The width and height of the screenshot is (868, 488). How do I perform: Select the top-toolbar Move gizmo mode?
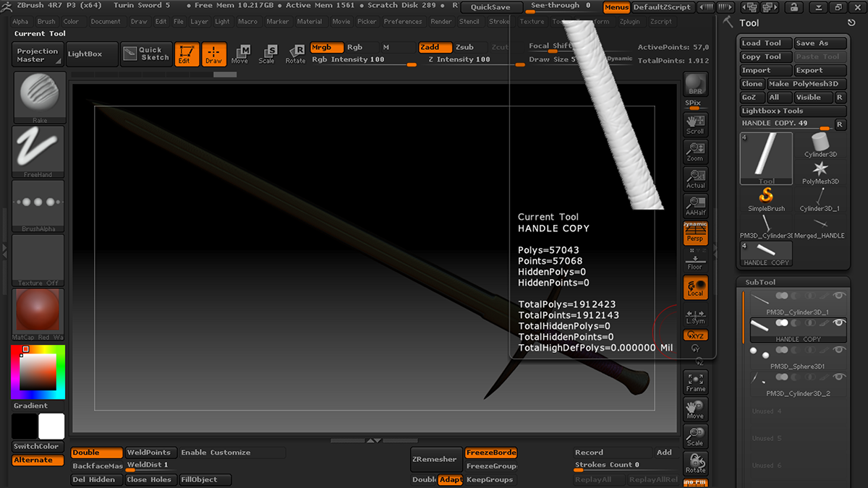240,54
